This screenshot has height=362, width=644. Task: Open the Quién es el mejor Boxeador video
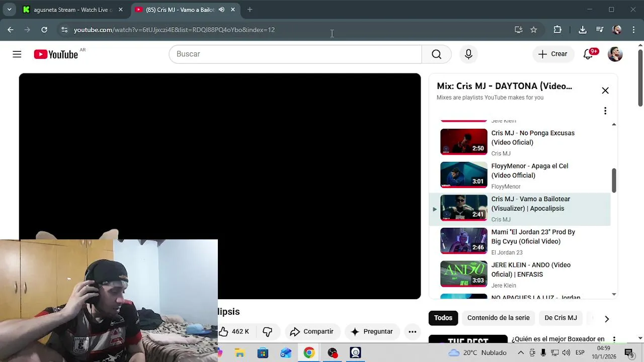[x=557, y=339]
